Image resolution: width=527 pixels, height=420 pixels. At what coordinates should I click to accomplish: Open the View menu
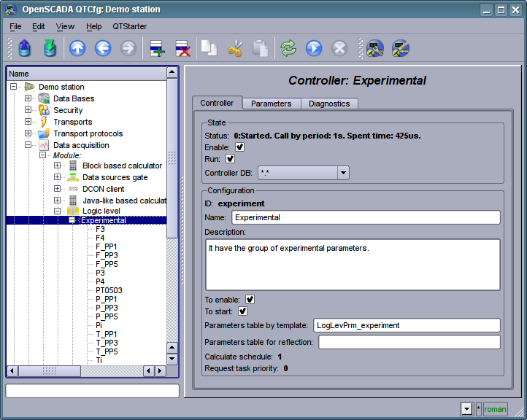[x=65, y=26]
